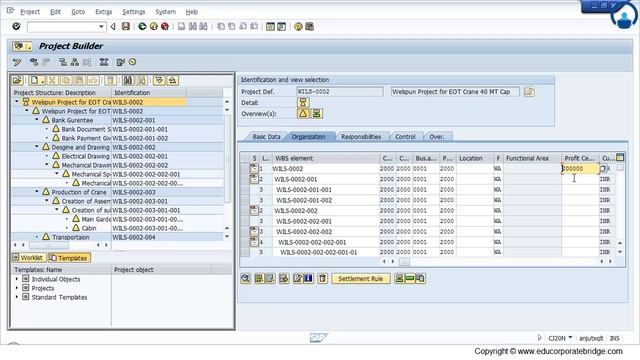Click the WBS table vertical scroll down arrow
Screen dimensions: 640x360
(620, 252)
